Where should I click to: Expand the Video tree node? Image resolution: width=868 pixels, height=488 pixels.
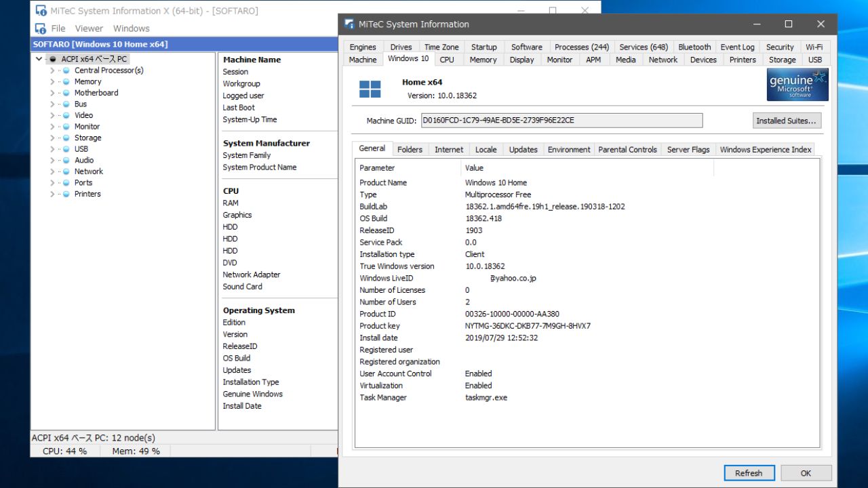click(x=52, y=115)
